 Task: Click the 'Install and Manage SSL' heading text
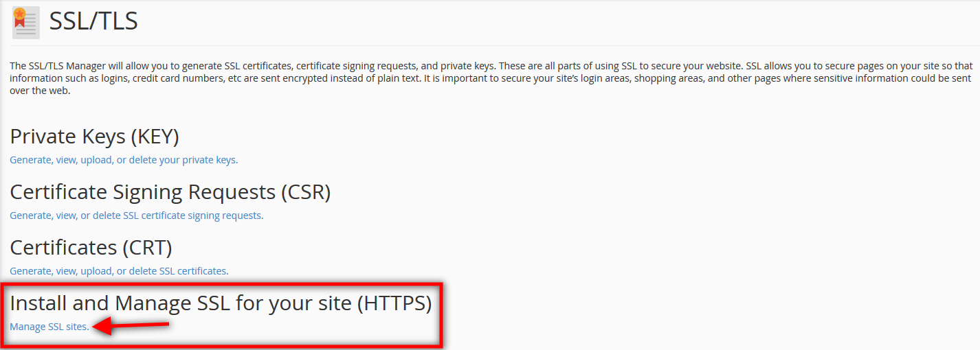(x=181, y=303)
